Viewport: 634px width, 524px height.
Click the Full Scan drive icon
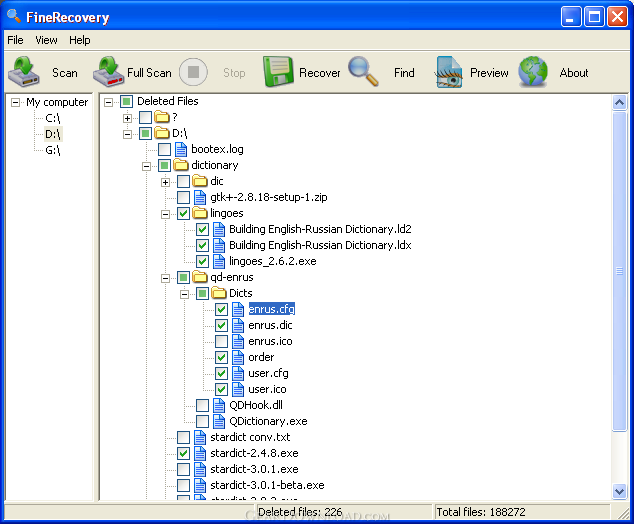pos(108,72)
